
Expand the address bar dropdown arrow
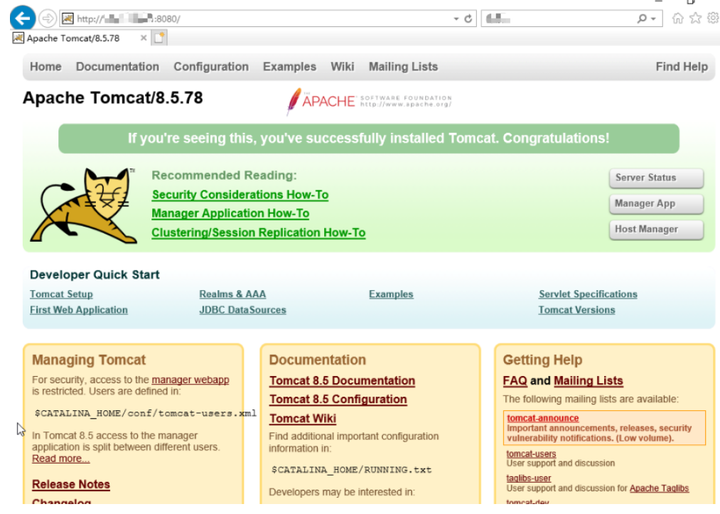pyautogui.click(x=456, y=19)
